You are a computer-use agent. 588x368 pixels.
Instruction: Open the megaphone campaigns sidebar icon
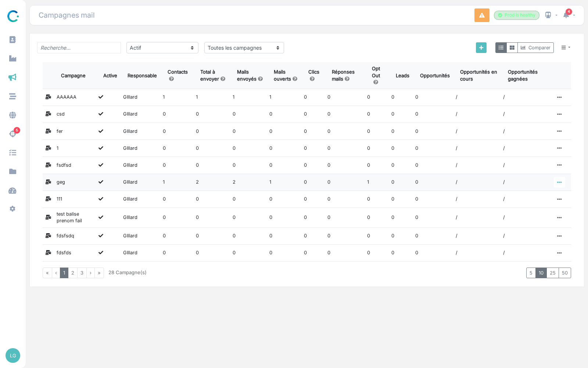[x=12, y=77]
